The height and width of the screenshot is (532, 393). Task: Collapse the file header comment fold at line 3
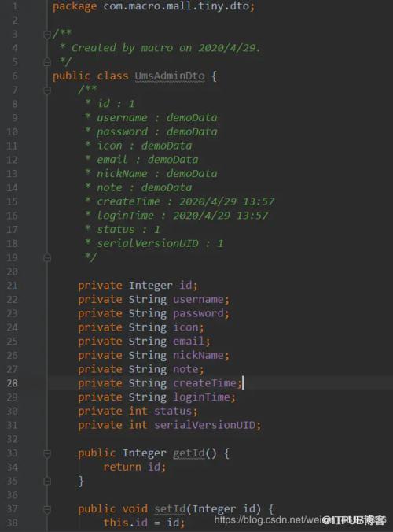coord(47,35)
